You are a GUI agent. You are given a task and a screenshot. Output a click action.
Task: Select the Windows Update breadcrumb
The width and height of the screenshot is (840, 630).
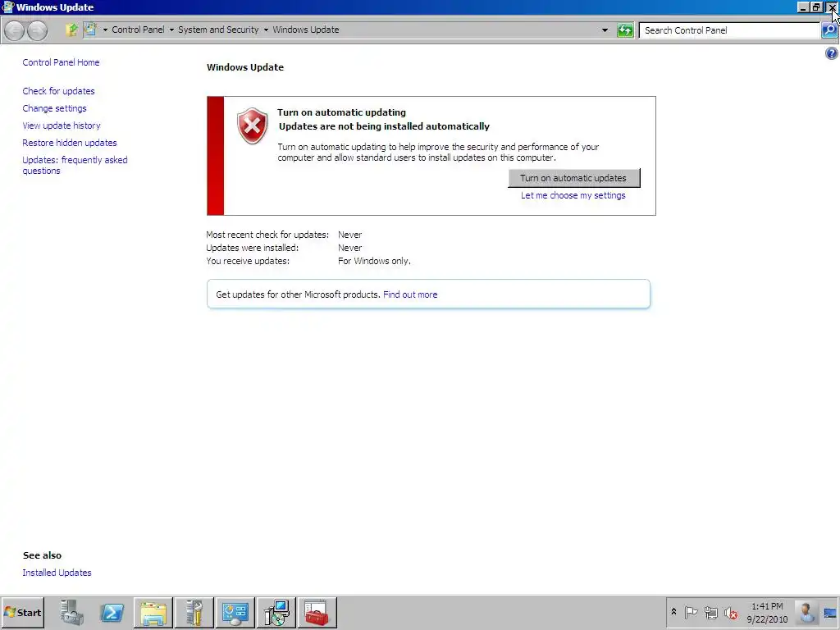(306, 30)
